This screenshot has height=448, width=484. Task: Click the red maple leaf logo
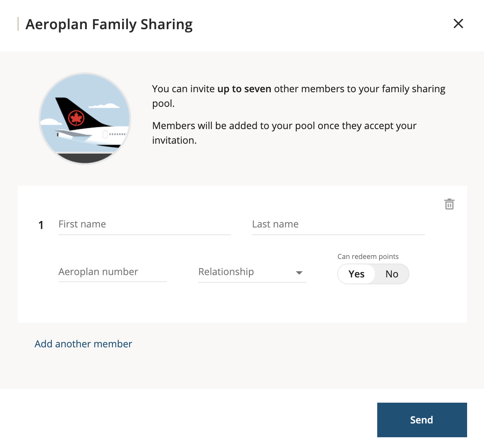76,118
